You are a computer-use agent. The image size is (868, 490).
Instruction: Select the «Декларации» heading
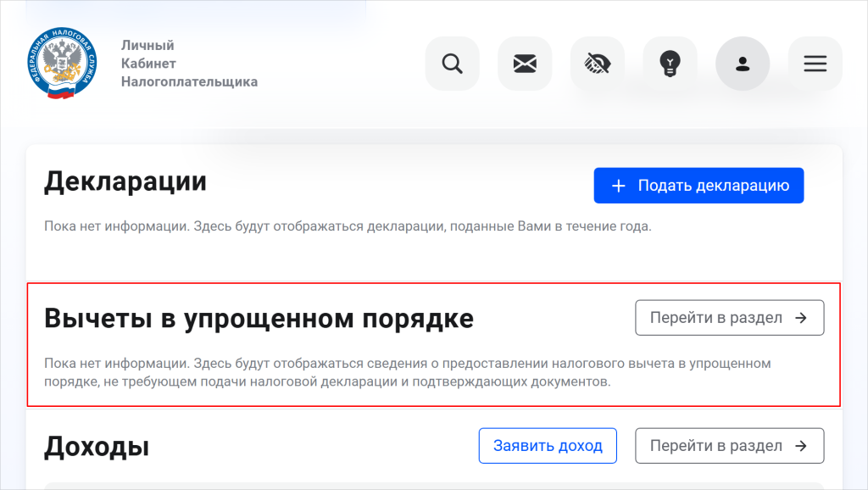click(x=125, y=181)
